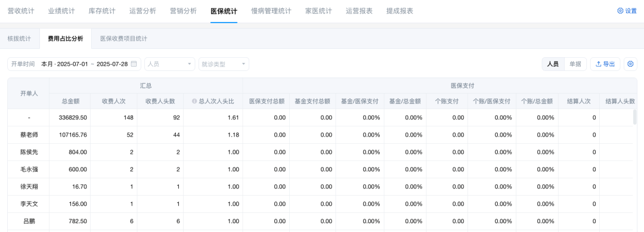Click the 基金支付总额 column header
Viewport: 644px width, 232px height.
click(312, 101)
